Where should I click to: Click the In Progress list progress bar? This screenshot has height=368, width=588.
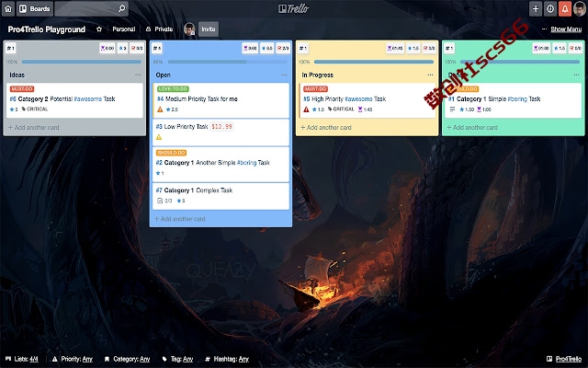pyautogui.click(x=374, y=62)
